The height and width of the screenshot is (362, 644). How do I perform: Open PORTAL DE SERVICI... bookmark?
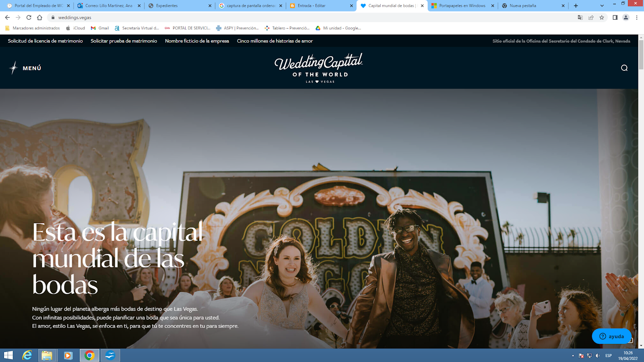pos(188,28)
